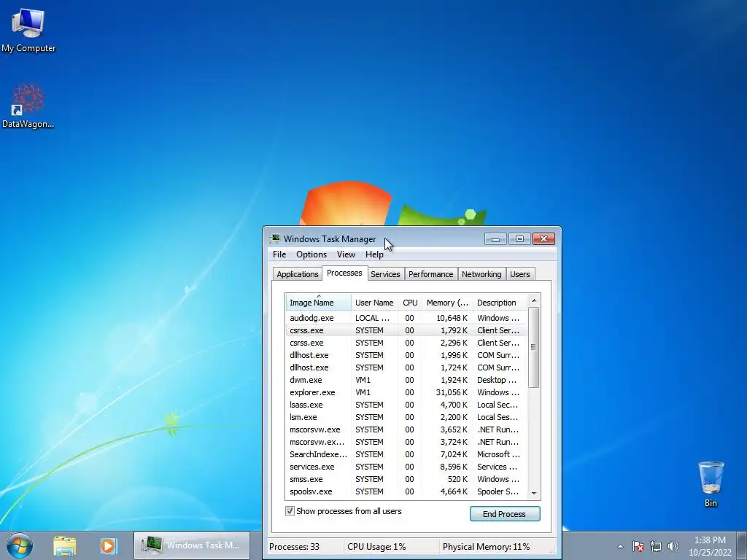Sort by the User Name column header
Viewport: 747px width, 560px height.
[374, 303]
